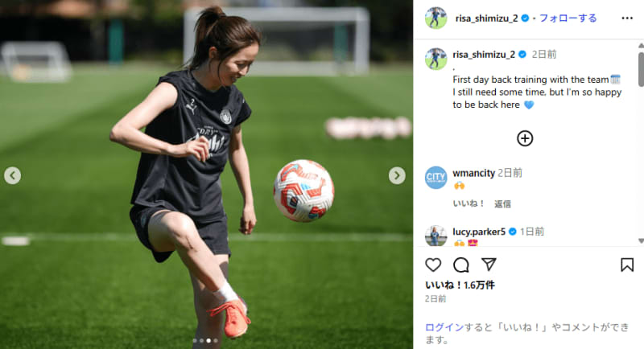The height and width of the screenshot is (349, 644).
Task: View likes count いいね！1.6万件
Action: [460, 285]
